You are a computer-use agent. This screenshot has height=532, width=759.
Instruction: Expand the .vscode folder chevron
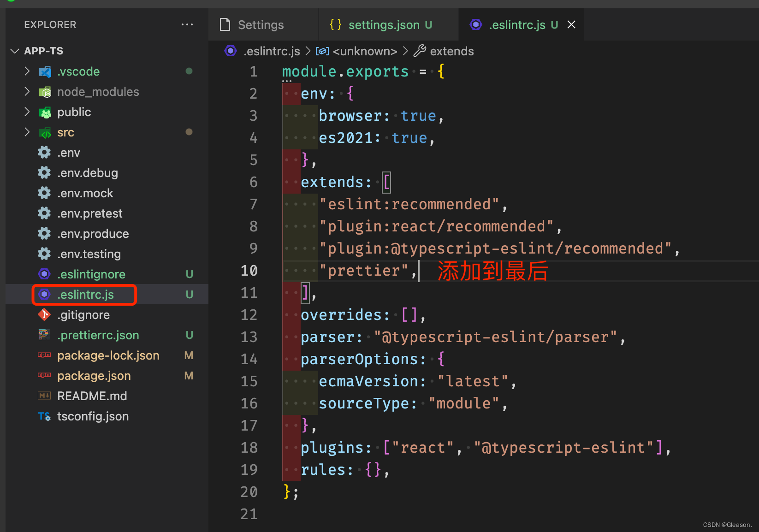(x=27, y=71)
